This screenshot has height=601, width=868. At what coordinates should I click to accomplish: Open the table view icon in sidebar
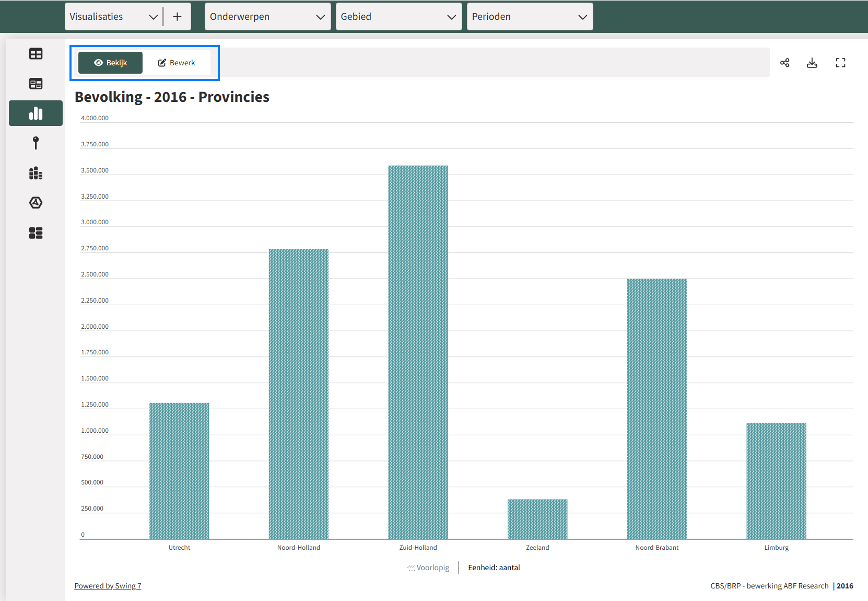tap(36, 54)
